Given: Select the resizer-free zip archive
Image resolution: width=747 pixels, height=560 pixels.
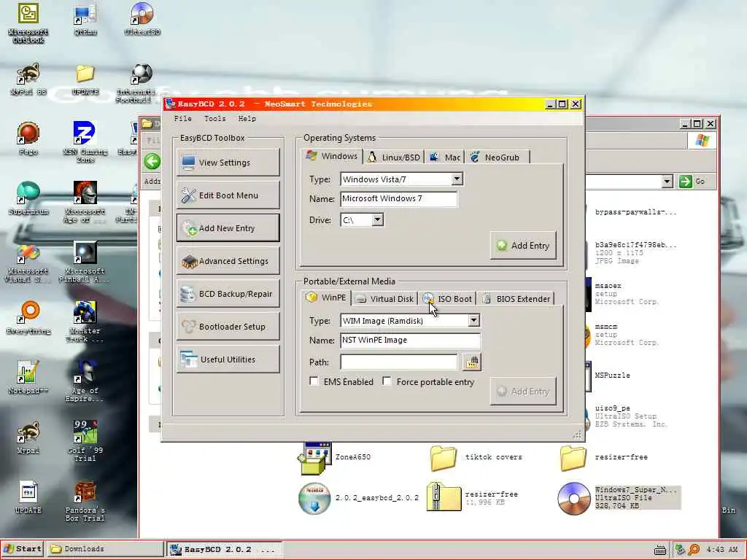Looking at the screenshot, I should click(x=444, y=497).
